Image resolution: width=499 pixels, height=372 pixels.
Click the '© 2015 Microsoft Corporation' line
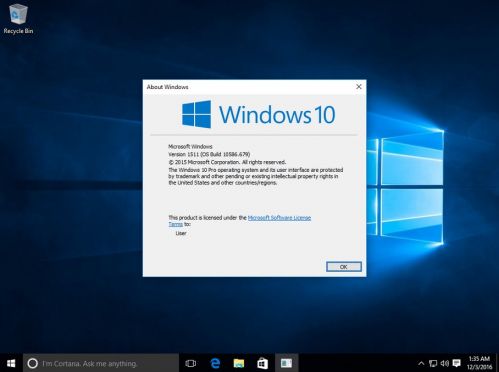click(227, 162)
